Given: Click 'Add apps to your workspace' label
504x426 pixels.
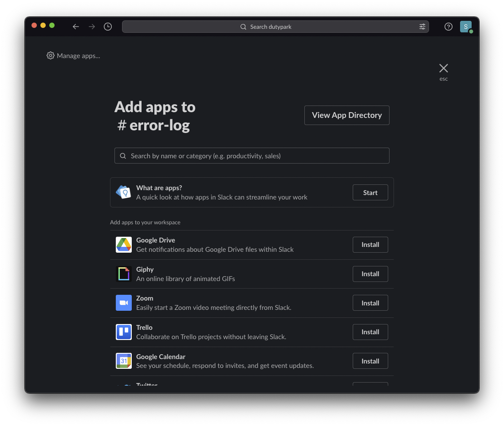Looking at the screenshot, I should point(145,223).
